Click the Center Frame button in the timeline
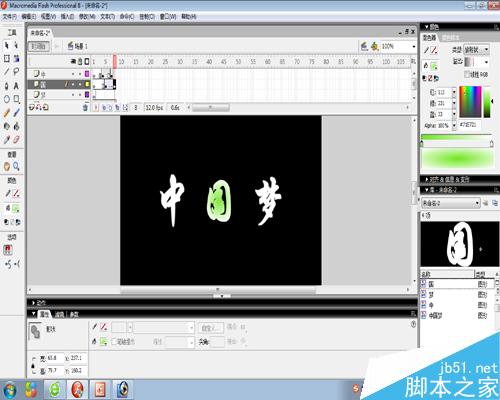Image resolution: width=500 pixels, height=400 pixels. (96, 107)
